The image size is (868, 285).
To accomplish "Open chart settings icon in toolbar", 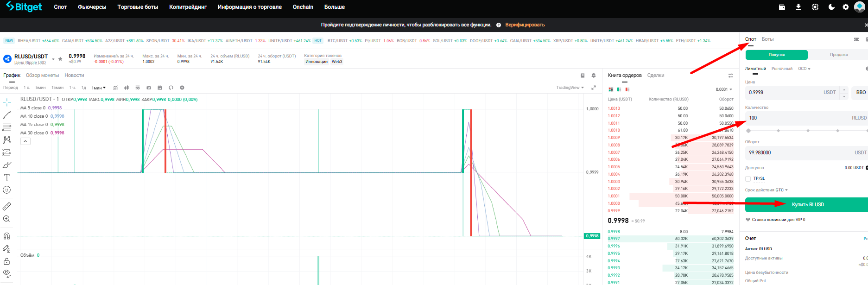I will point(138,88).
